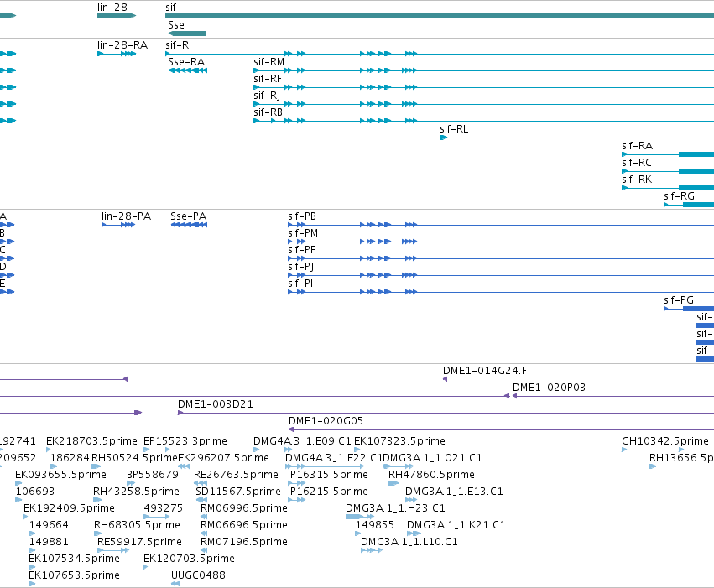Select the sif-PF protein label
714x588 pixels.
coord(301,250)
